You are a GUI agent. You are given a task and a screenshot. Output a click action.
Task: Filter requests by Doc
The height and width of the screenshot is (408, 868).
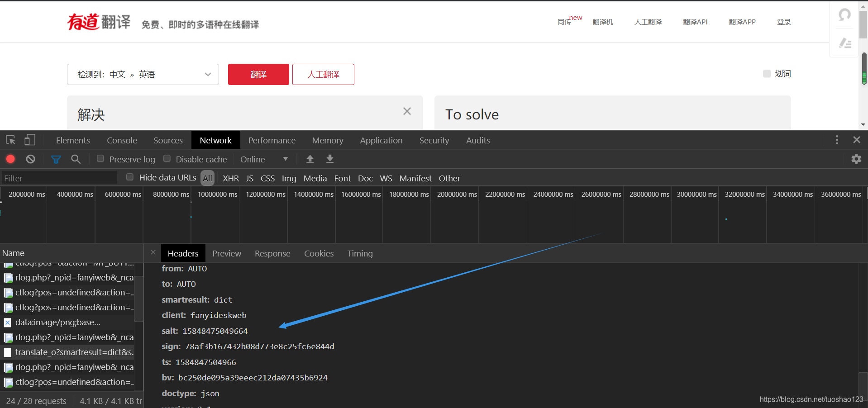pyautogui.click(x=365, y=178)
